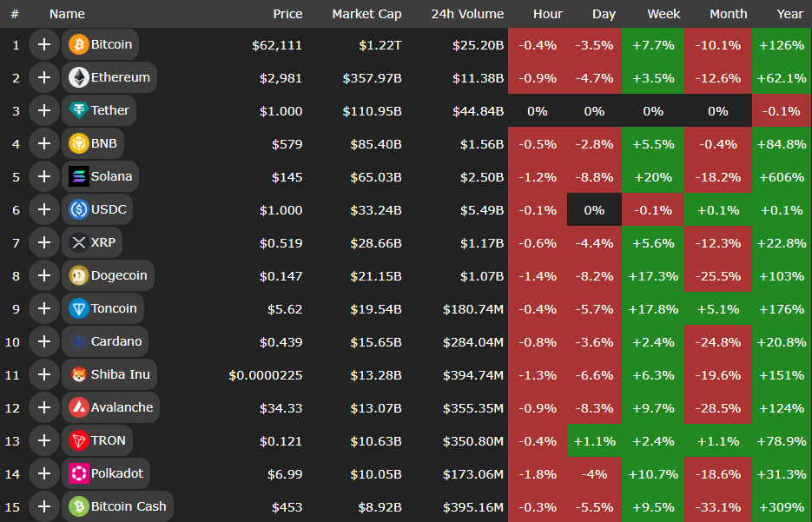Click the TRON logo icon

click(x=78, y=440)
